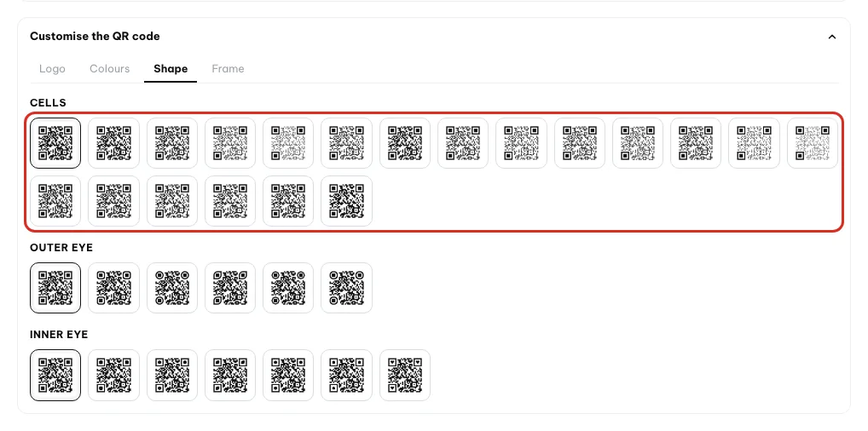Collapse the Customise the QR code section chevron
The height and width of the screenshot is (431, 868).
831,37
